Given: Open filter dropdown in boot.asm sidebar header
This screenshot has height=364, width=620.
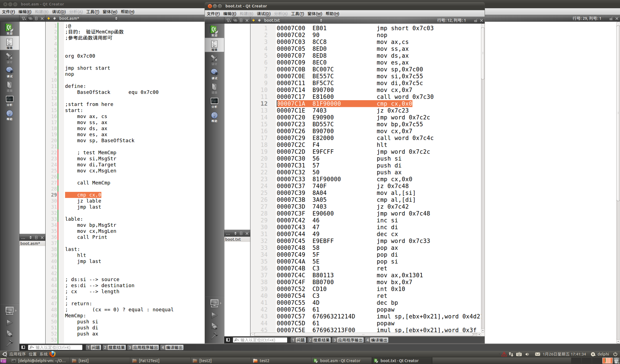Looking at the screenshot, I should coord(24,19).
